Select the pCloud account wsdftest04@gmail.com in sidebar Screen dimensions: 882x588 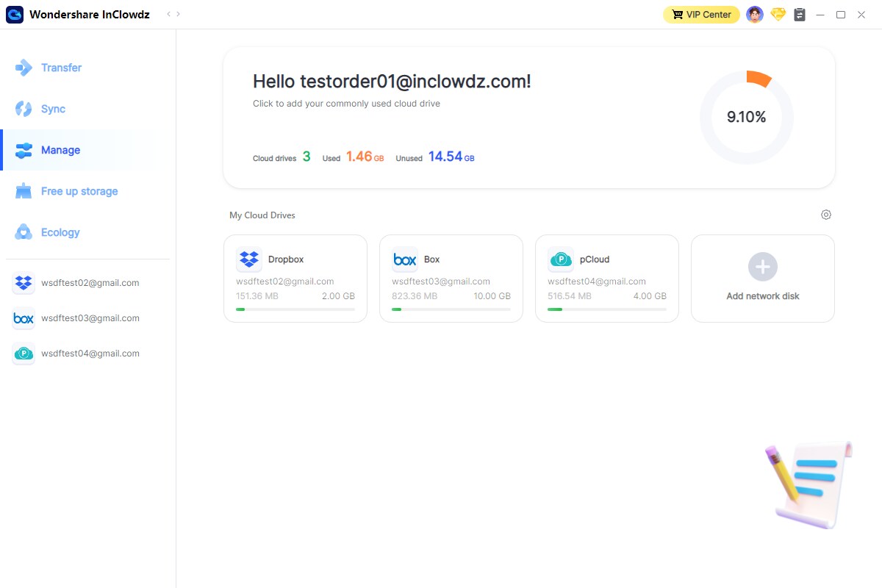click(88, 354)
